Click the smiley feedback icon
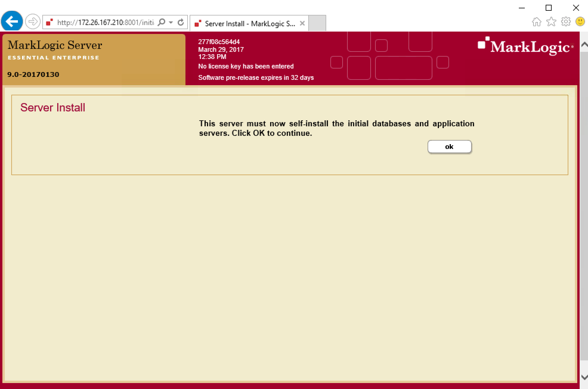This screenshot has width=588, height=389. click(x=580, y=22)
